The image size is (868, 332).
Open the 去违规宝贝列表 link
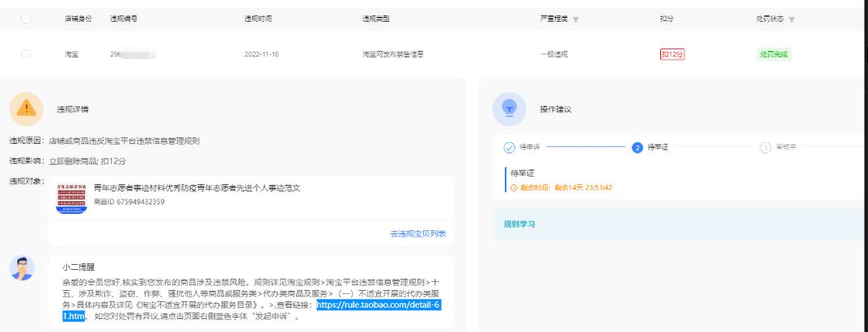417,233
